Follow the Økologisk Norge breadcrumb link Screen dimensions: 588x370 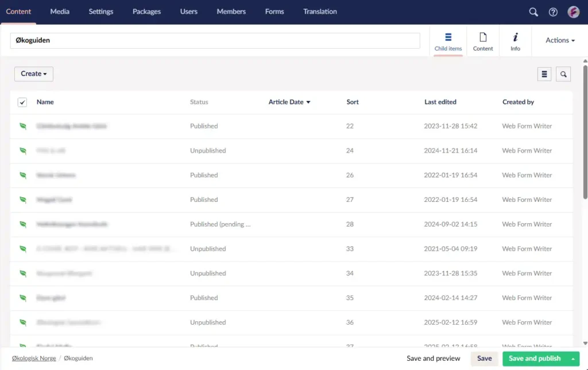33,358
